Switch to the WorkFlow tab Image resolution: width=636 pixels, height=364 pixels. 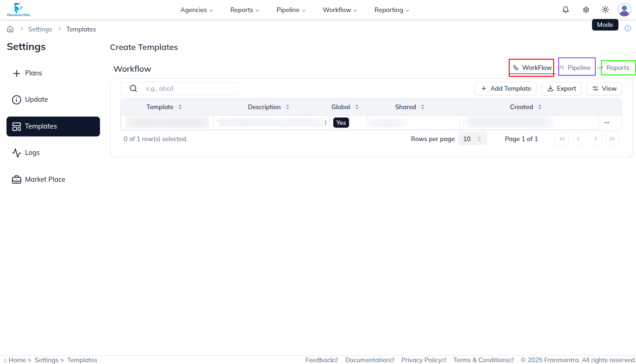(532, 68)
